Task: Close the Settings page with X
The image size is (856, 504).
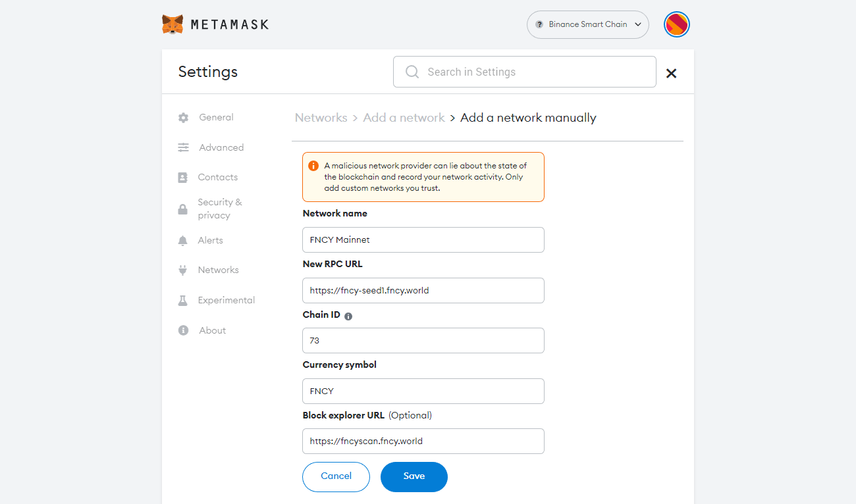Action: point(671,73)
